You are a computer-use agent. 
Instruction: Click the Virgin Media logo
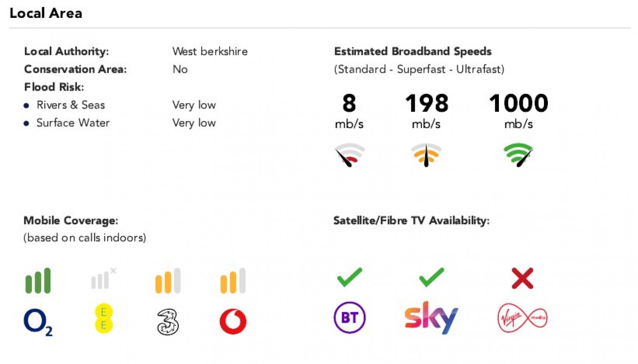(522, 318)
